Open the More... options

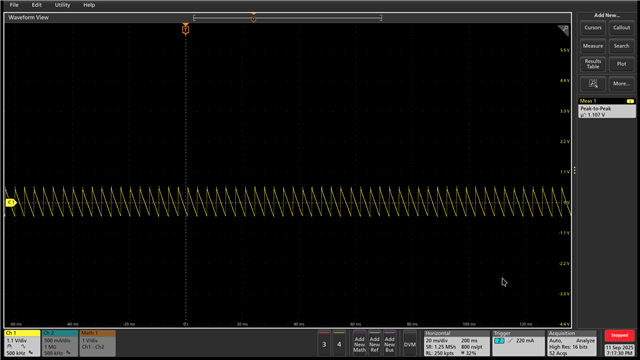(x=621, y=84)
